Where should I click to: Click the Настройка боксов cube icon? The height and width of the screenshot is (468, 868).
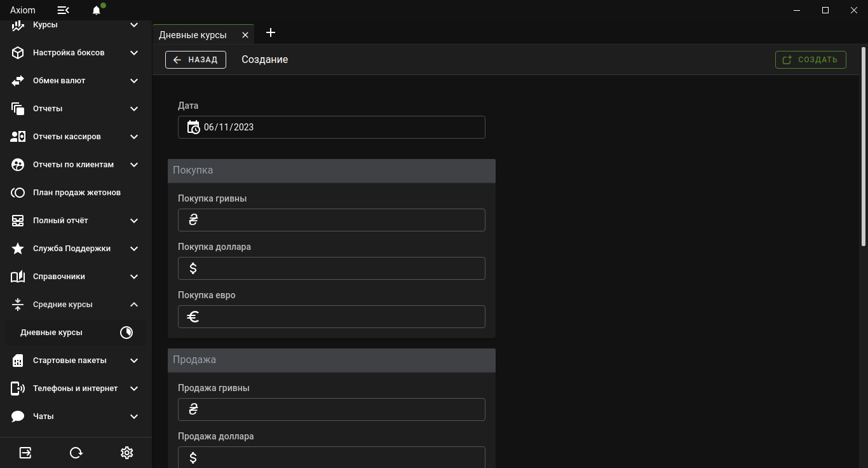(18, 53)
